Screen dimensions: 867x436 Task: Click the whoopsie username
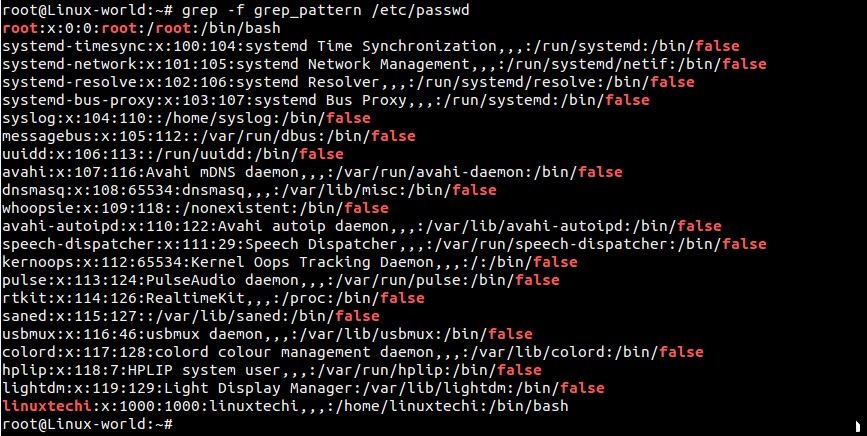click(35, 208)
